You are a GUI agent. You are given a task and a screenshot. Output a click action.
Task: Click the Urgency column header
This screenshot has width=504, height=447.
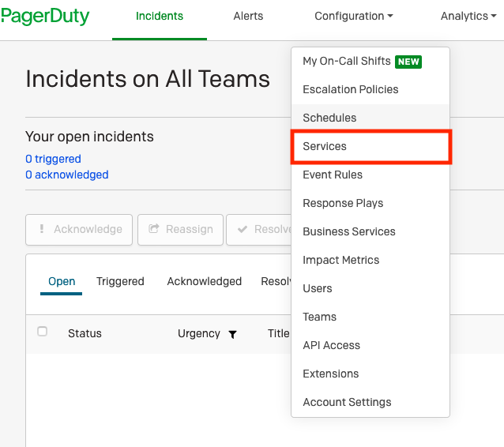(x=198, y=333)
